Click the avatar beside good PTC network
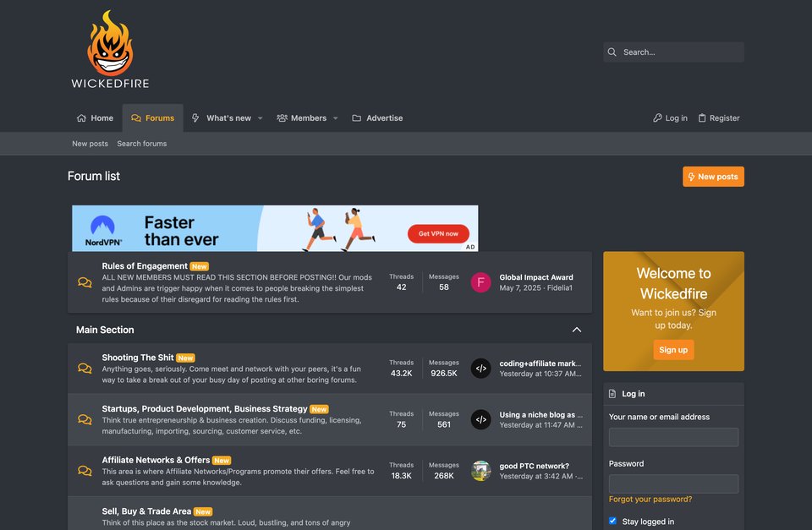Screen dimensions: 812x530 (480, 471)
